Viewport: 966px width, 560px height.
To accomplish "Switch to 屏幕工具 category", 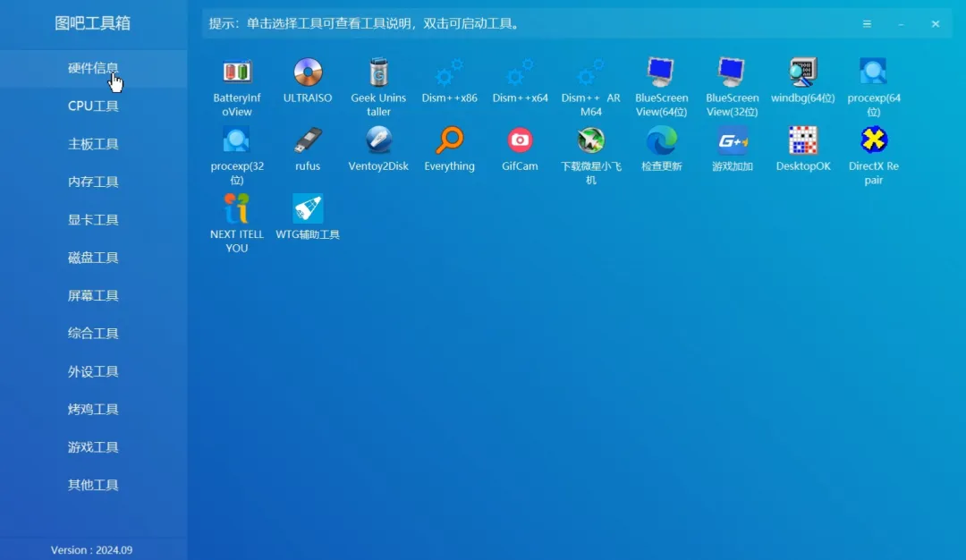I will 93,296.
